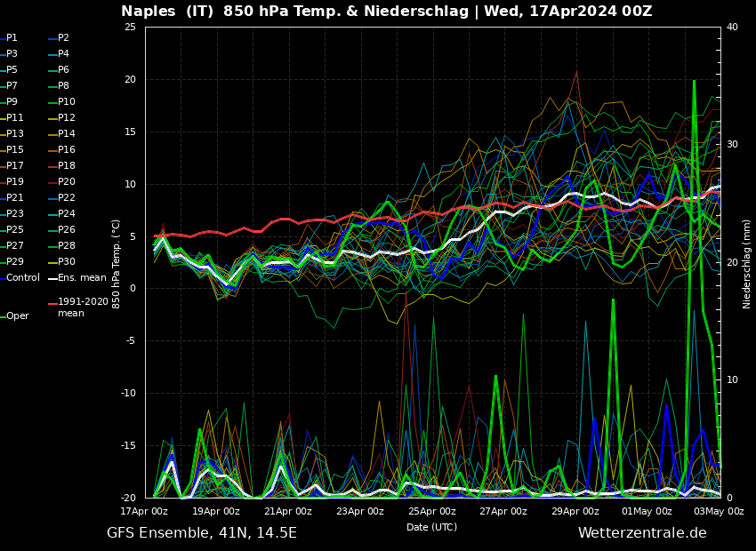Image resolution: width=756 pixels, height=551 pixels.
Task: Choose legend item P8
Action: [x=59, y=85]
